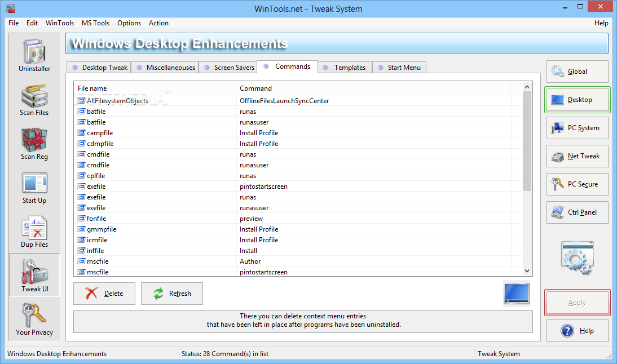Maximize the WinTools.net window
617x364 pixels.
[x=580, y=7]
